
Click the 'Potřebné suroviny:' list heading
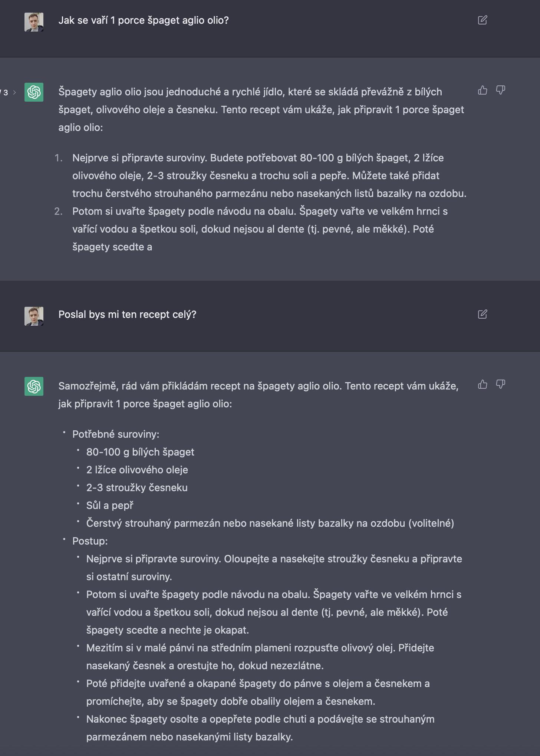pyautogui.click(x=116, y=434)
